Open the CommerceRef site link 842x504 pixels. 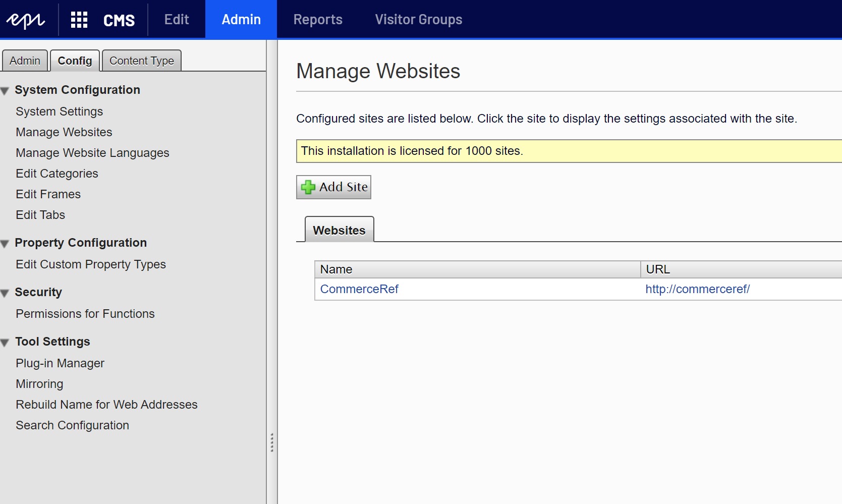tap(359, 289)
